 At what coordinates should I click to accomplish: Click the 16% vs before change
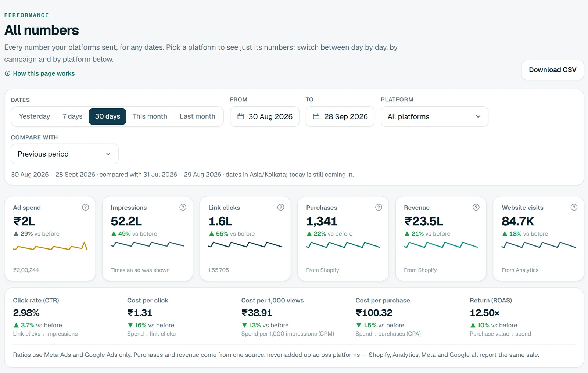(151, 325)
